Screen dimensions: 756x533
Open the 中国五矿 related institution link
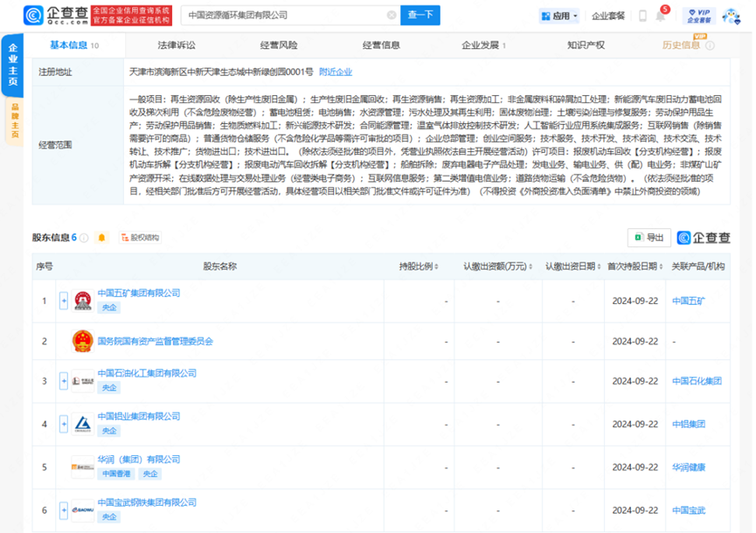[689, 301]
